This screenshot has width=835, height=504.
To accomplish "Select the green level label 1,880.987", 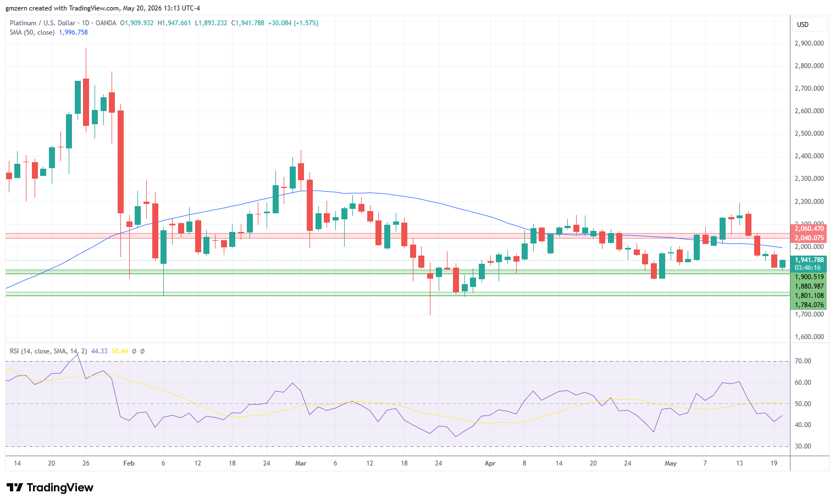I will pyautogui.click(x=809, y=286).
